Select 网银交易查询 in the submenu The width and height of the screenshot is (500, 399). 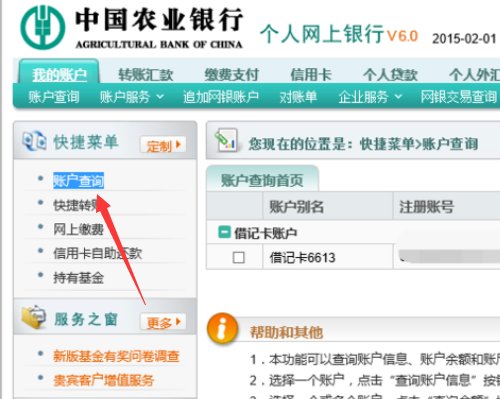(459, 97)
